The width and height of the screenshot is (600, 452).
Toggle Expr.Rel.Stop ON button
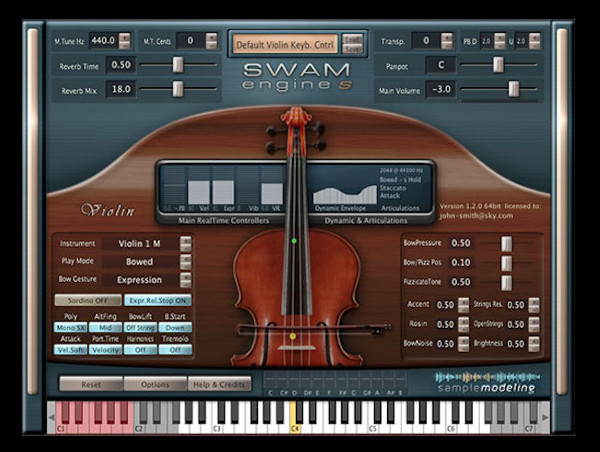(x=158, y=300)
